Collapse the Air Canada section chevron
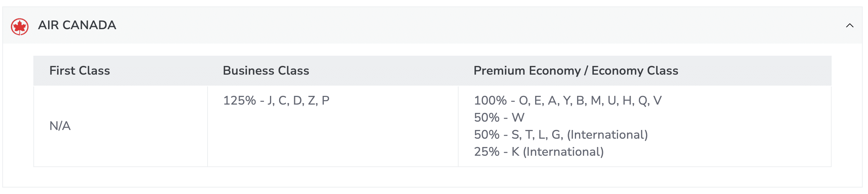868x194 pixels. tap(850, 25)
